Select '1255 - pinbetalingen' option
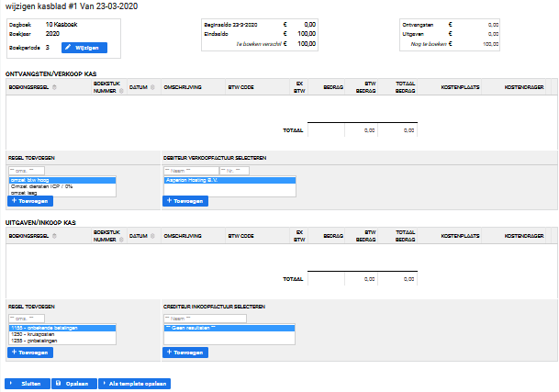The width and height of the screenshot is (559, 392). (62, 341)
